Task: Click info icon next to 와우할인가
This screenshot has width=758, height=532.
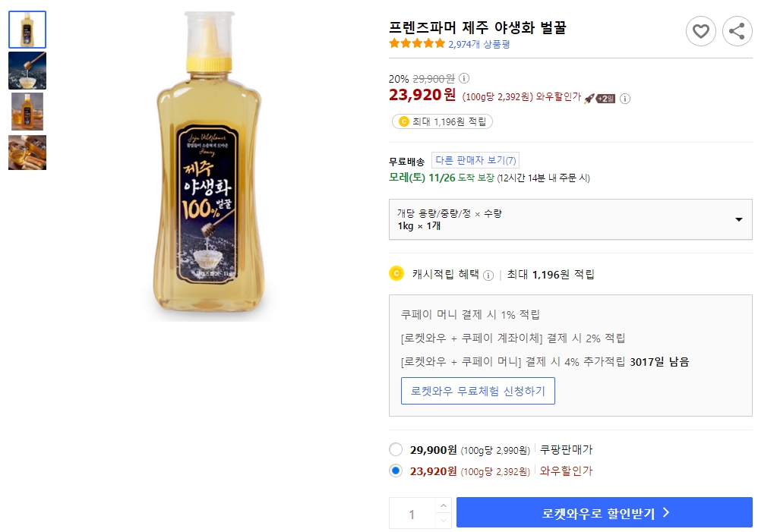Action: (x=624, y=99)
